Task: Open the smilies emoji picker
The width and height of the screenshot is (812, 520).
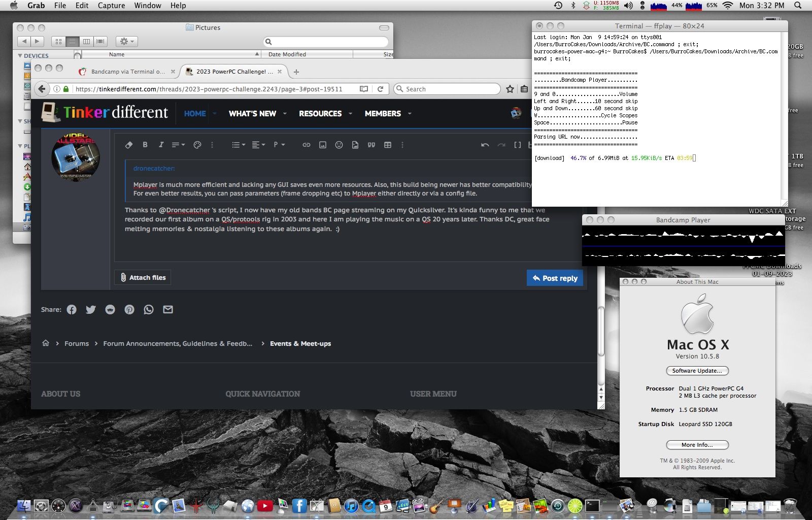Action: tap(339, 145)
